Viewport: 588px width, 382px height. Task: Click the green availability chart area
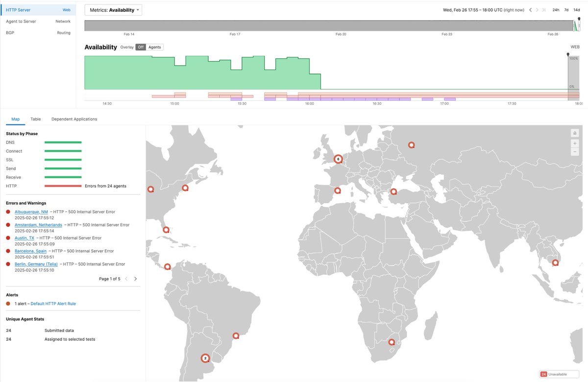pos(202,73)
